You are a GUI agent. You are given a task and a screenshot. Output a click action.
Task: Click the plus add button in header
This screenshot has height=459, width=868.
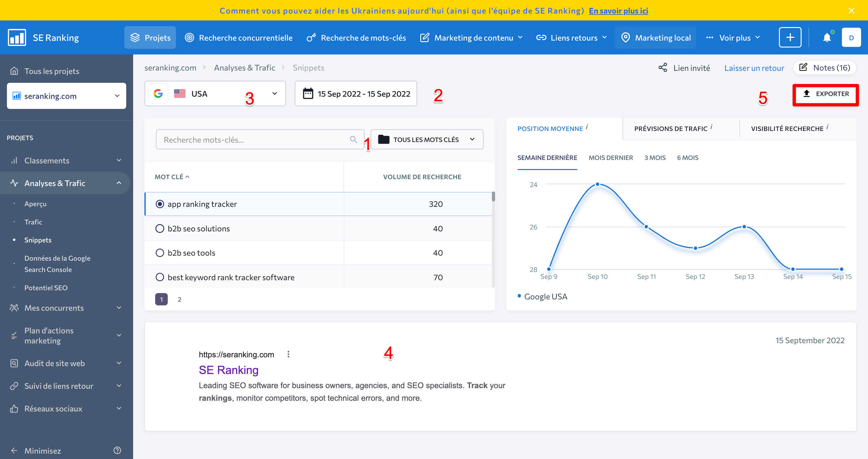[790, 37]
